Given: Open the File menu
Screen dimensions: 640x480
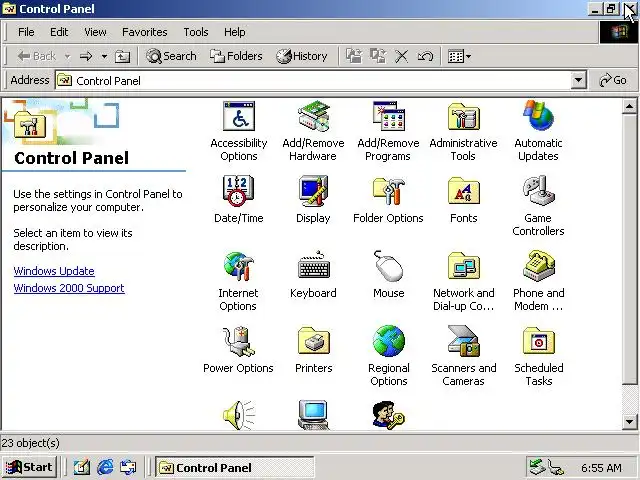Looking at the screenshot, I should [x=26, y=32].
